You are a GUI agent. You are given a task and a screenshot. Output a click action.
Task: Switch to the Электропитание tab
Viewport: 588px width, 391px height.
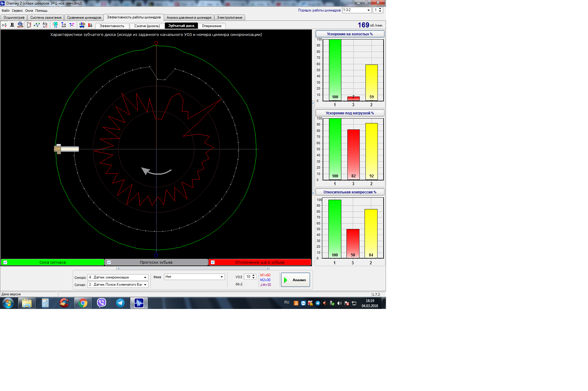(x=229, y=17)
